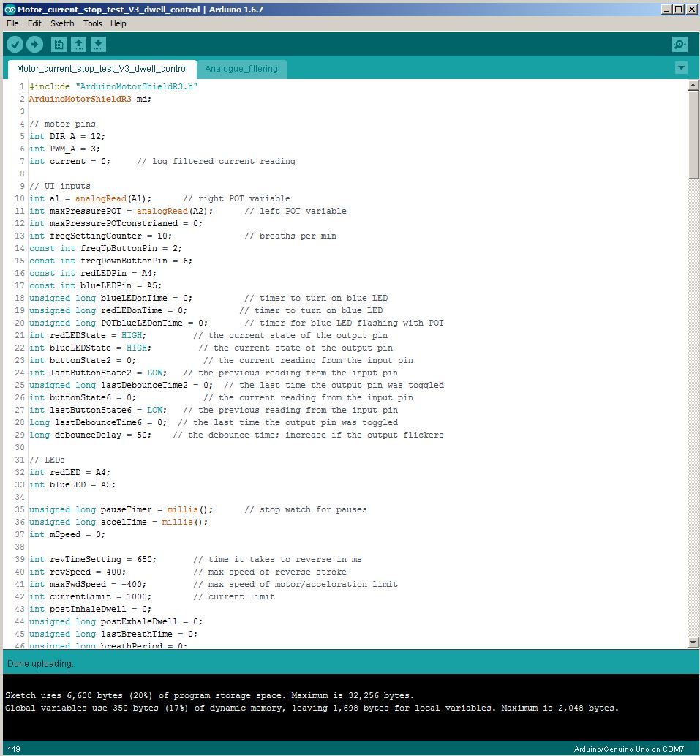Save the sketch with the Save icon
Viewport: 700px width, 756px height.
pyautogui.click(x=98, y=44)
